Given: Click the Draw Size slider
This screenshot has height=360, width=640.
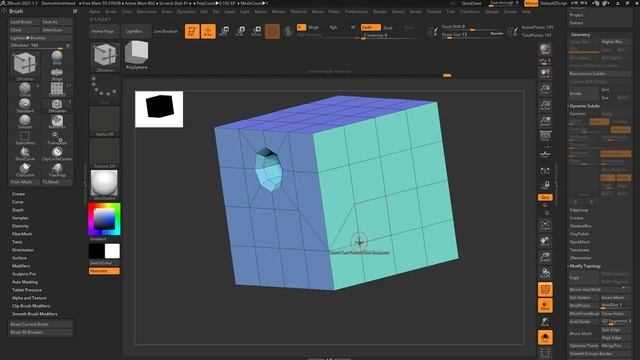Looking at the screenshot, I should [473, 35].
